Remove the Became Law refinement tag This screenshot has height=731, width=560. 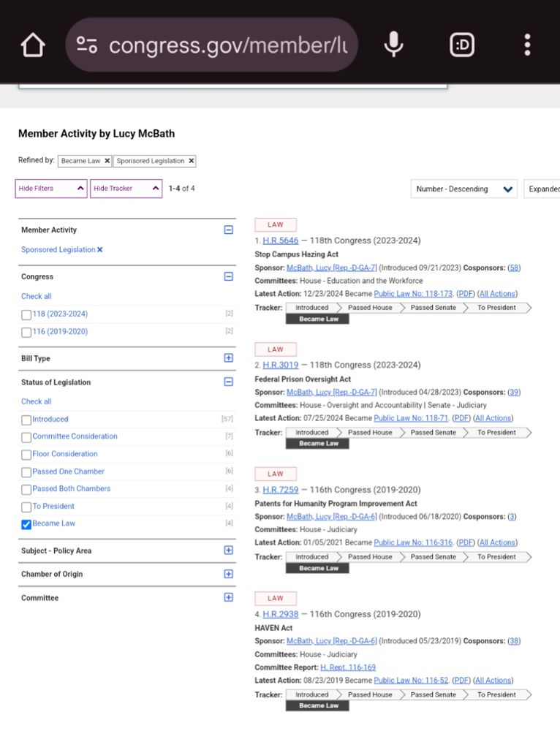(x=107, y=161)
